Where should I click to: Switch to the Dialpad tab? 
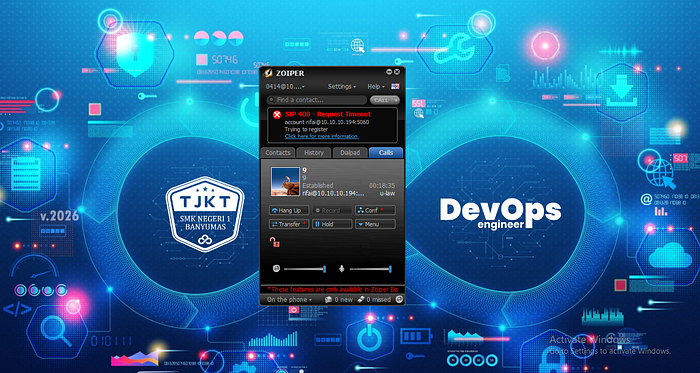point(350,153)
